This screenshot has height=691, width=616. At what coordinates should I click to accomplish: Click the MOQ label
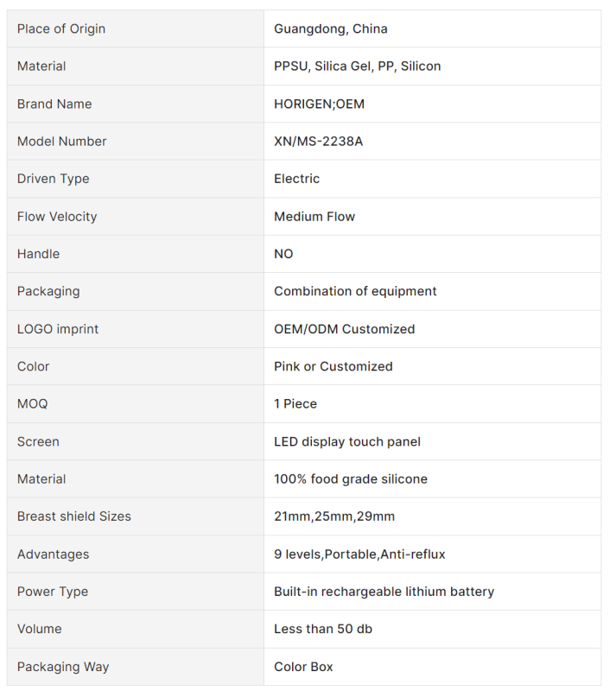[33, 404]
